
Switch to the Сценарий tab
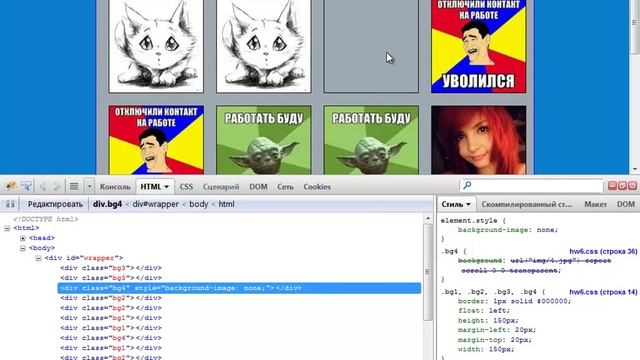coord(221,187)
